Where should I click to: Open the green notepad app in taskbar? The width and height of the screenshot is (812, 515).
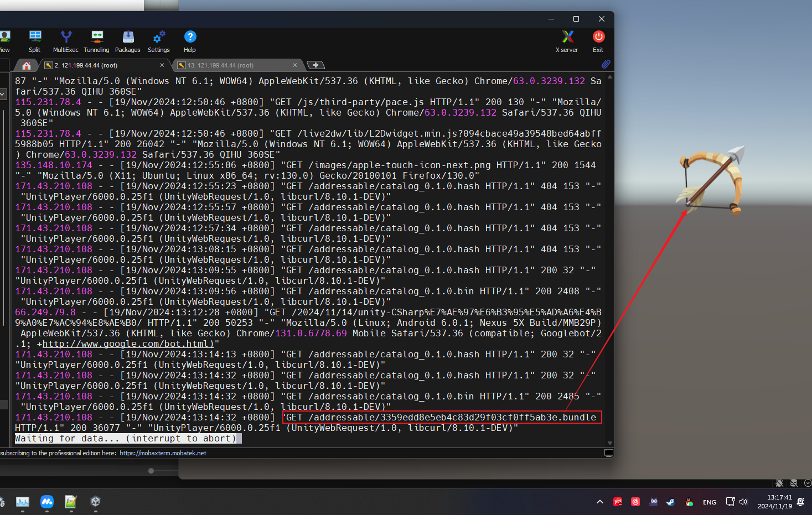click(71, 502)
